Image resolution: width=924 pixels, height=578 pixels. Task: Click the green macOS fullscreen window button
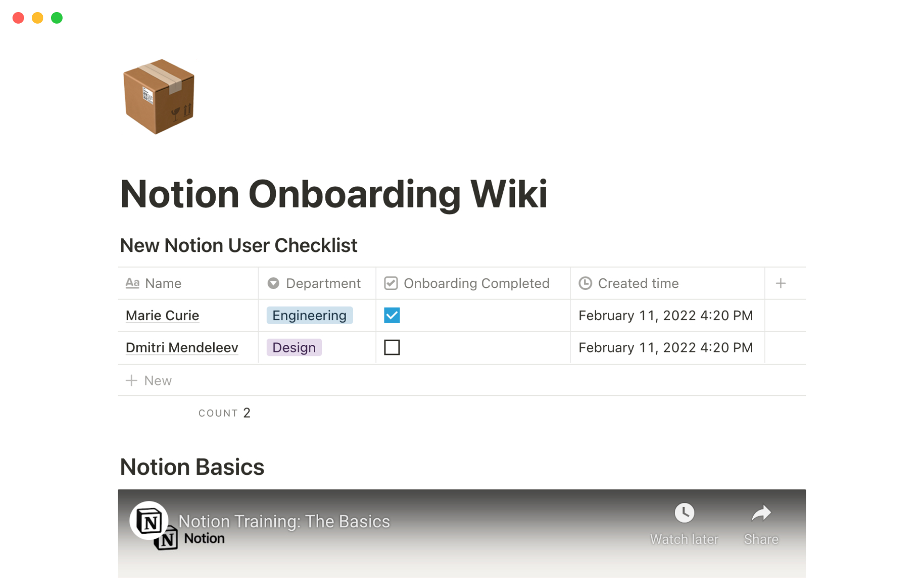click(x=57, y=18)
